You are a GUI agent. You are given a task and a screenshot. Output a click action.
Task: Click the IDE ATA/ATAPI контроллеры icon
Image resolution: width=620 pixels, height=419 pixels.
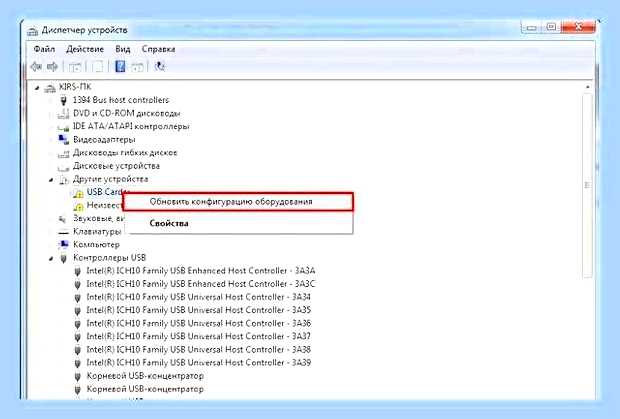(x=63, y=127)
